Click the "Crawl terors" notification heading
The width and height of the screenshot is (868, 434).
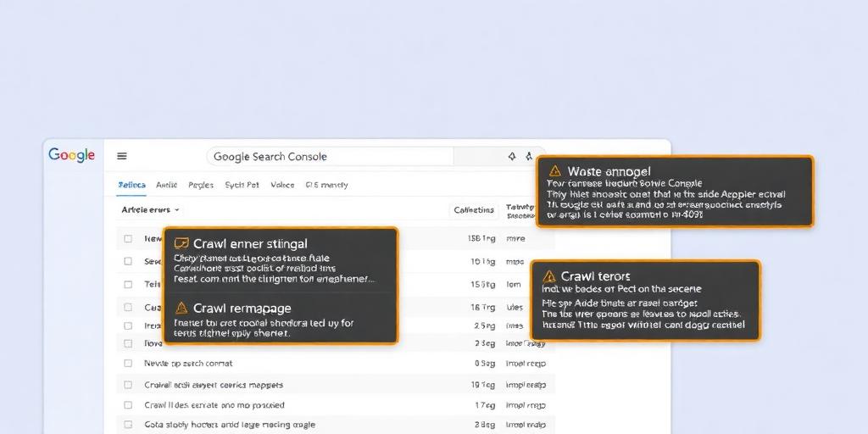(x=595, y=276)
